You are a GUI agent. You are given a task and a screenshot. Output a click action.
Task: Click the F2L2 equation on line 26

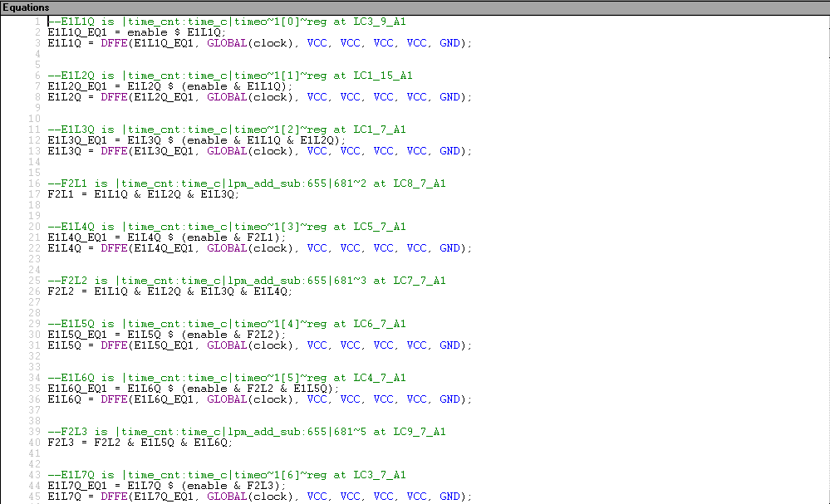[169, 291]
